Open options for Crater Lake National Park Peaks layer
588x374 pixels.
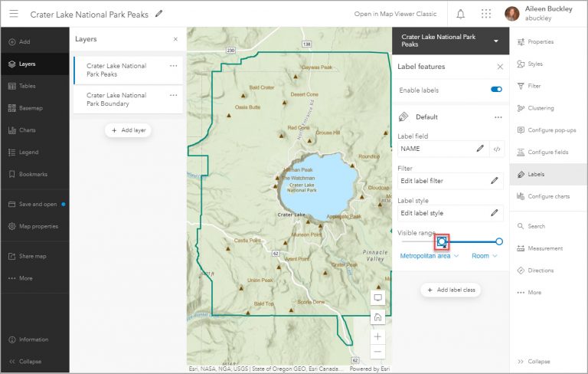(x=173, y=66)
